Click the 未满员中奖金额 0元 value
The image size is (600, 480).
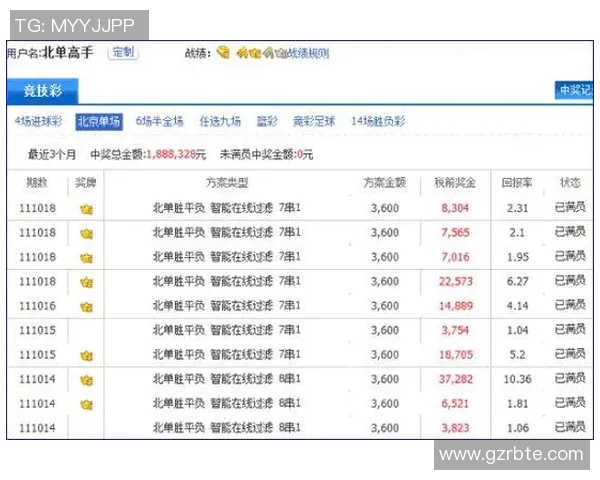(x=305, y=155)
